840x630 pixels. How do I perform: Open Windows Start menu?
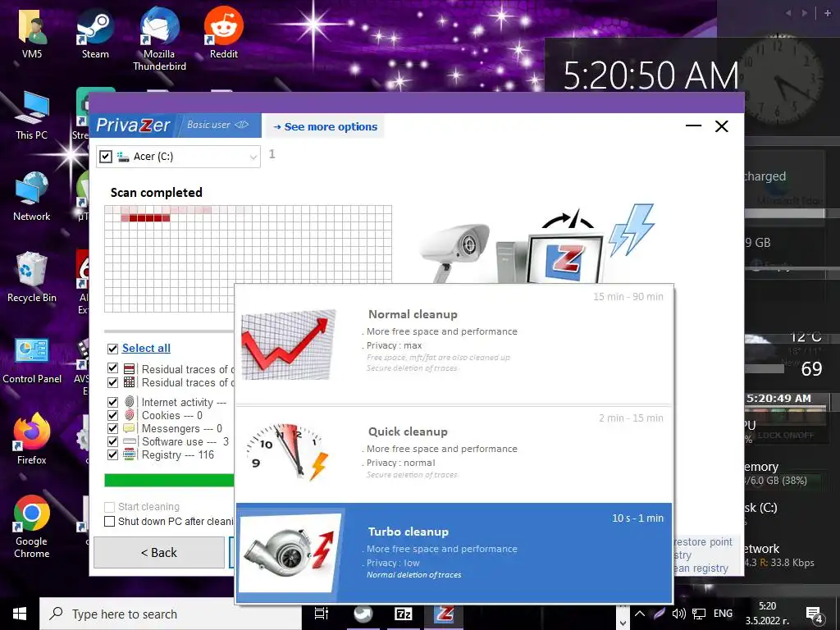pos(20,614)
